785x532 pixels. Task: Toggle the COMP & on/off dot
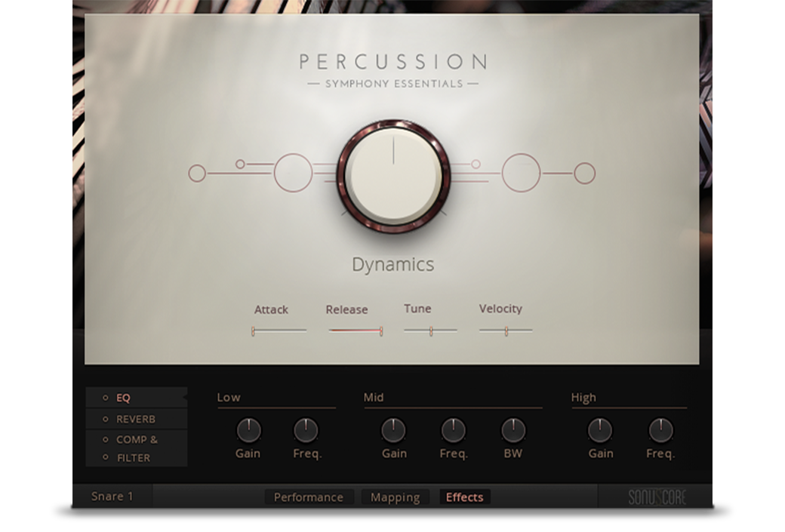(x=105, y=439)
